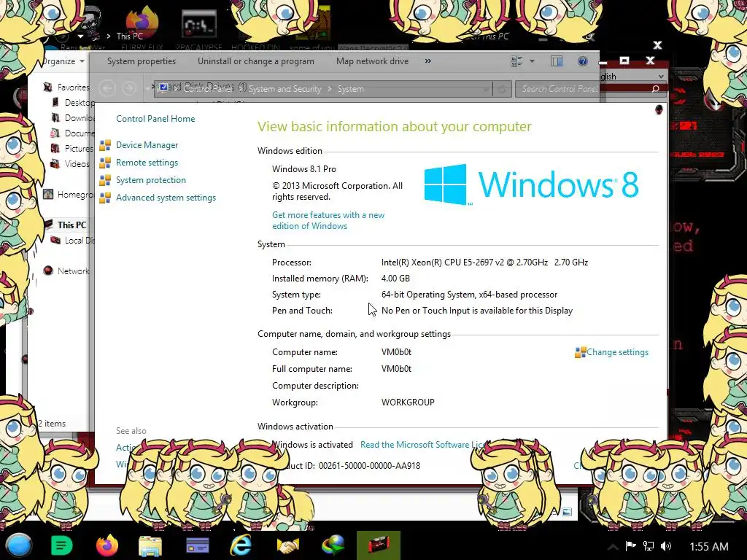Click the 1:55 AM clock
747x560 pixels.
[709, 547]
